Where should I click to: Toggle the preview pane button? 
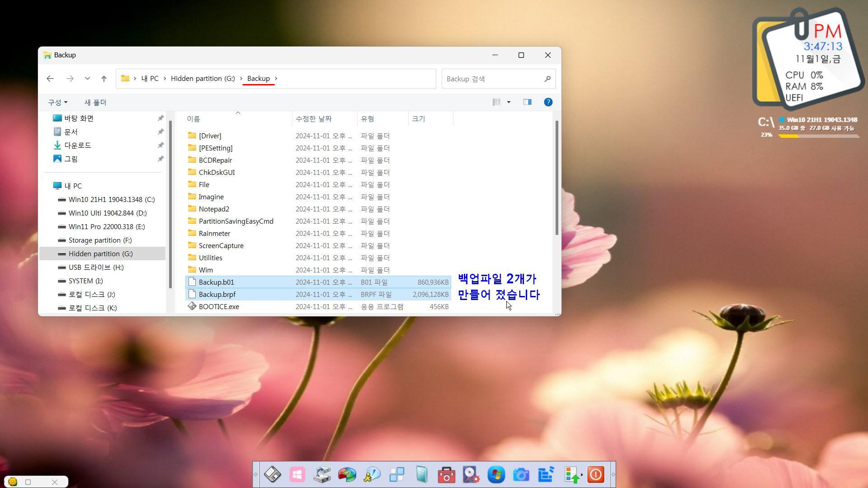coord(527,102)
